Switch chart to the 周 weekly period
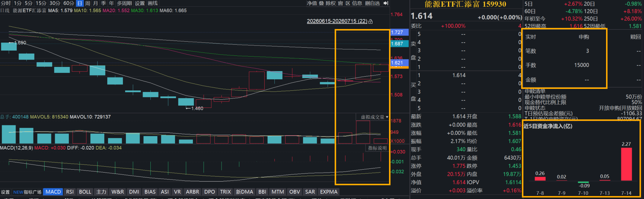 pyautogui.click(x=88, y=3)
